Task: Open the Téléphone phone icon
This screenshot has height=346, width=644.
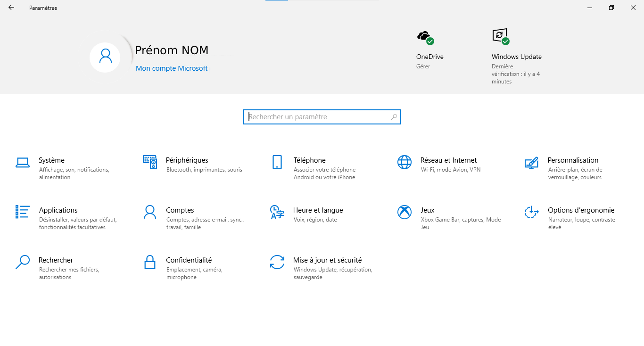Action: (x=277, y=162)
